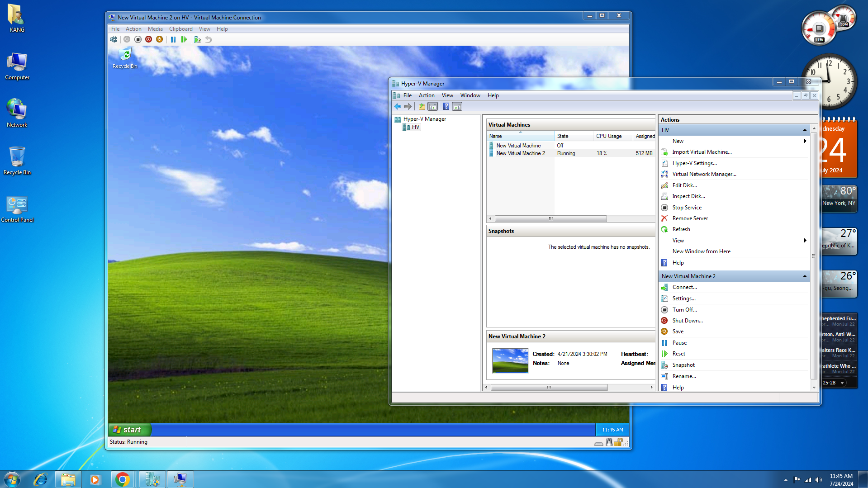Click the Back arrow in Hyper-V Manager toolbar

coord(398,106)
